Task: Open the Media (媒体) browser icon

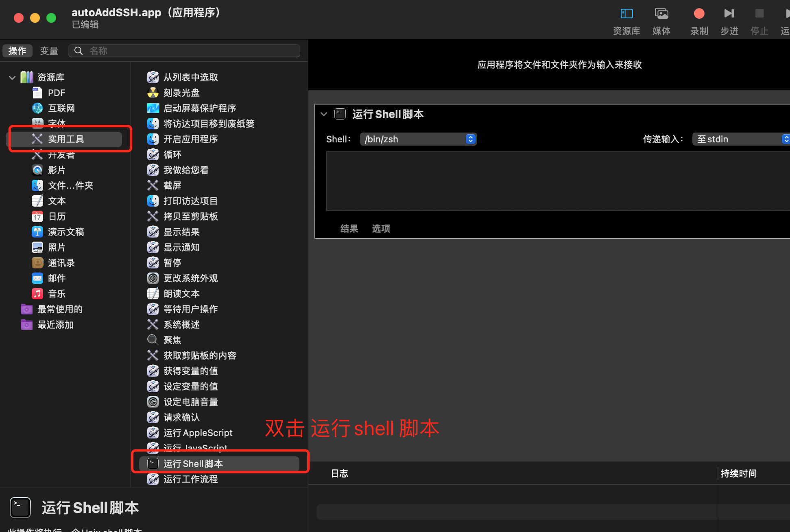Action: pyautogui.click(x=661, y=14)
